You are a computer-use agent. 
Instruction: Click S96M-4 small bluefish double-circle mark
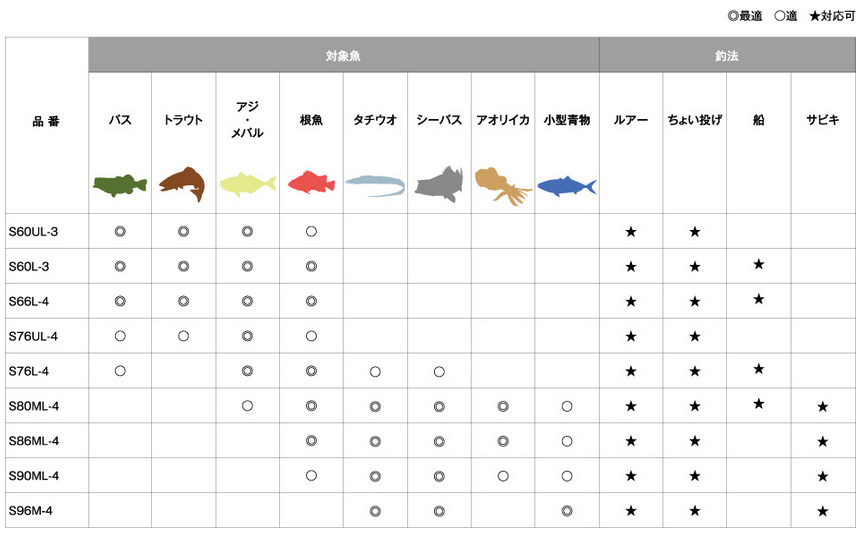point(567,511)
